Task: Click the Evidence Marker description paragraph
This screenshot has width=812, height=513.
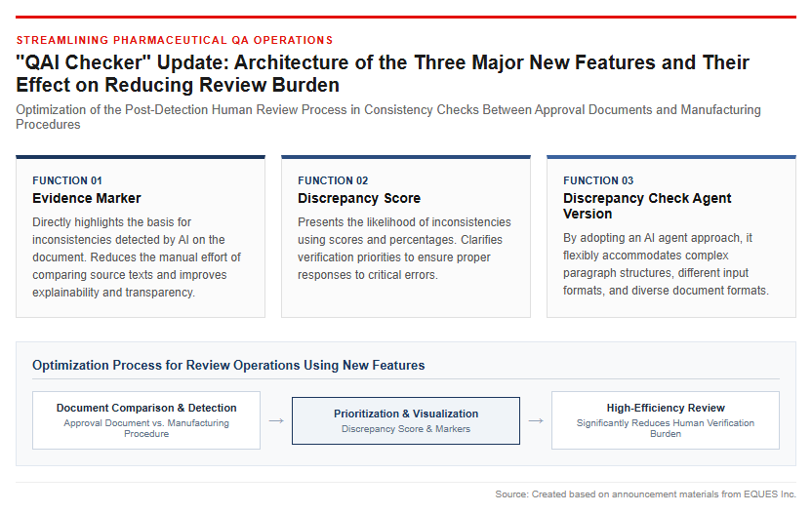Action: [137, 257]
